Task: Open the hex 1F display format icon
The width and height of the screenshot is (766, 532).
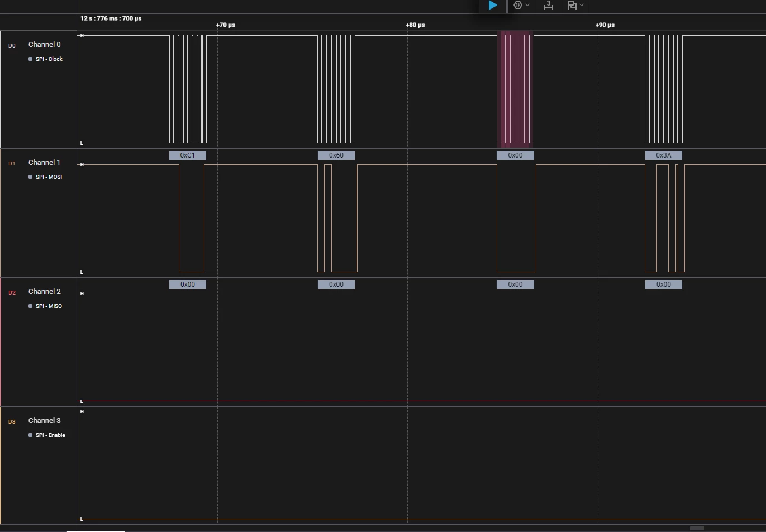Action: (x=517, y=5)
